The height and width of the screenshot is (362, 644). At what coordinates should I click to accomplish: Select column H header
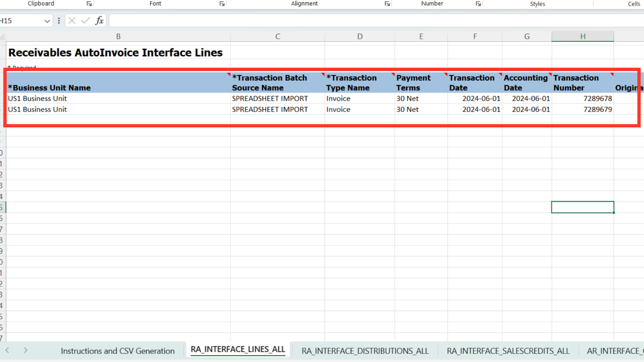(x=583, y=36)
